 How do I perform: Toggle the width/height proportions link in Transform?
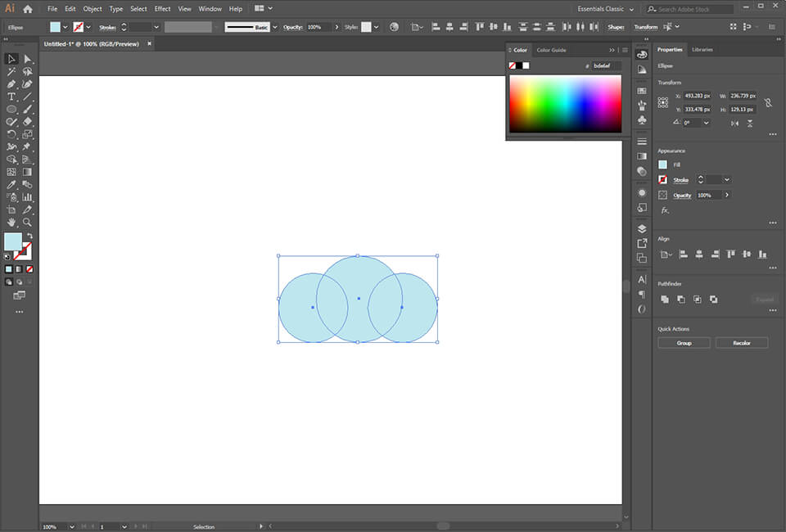[768, 102]
